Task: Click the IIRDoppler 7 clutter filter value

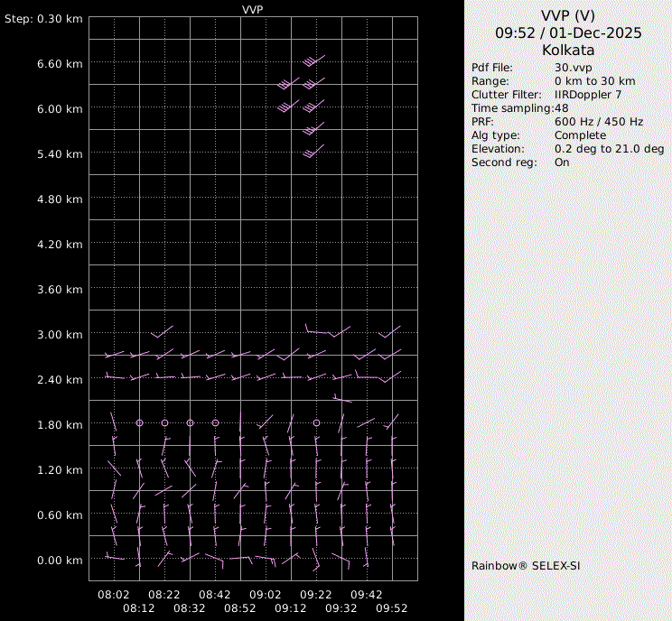Action: point(587,95)
